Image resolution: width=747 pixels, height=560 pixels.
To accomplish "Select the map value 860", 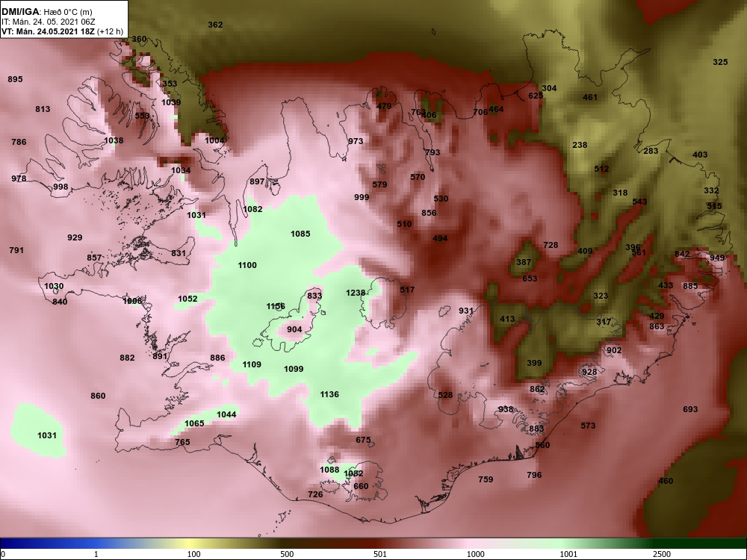I will 98,396.
